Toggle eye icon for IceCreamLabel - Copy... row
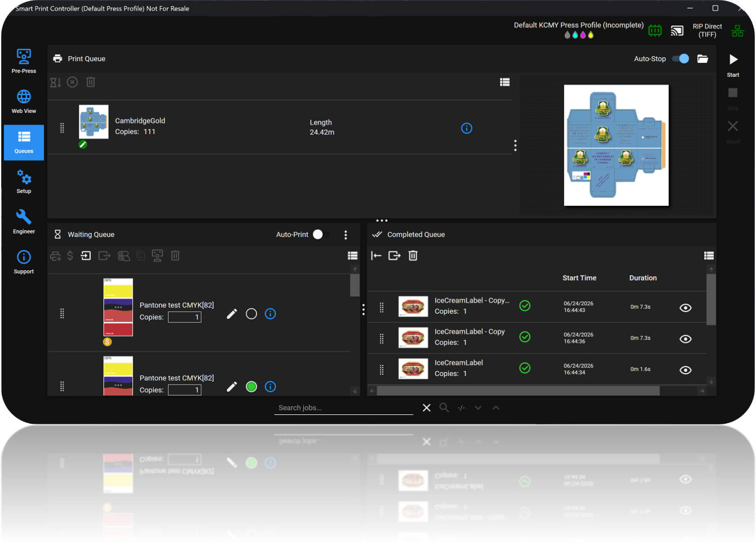756x543 pixels. 686,307
